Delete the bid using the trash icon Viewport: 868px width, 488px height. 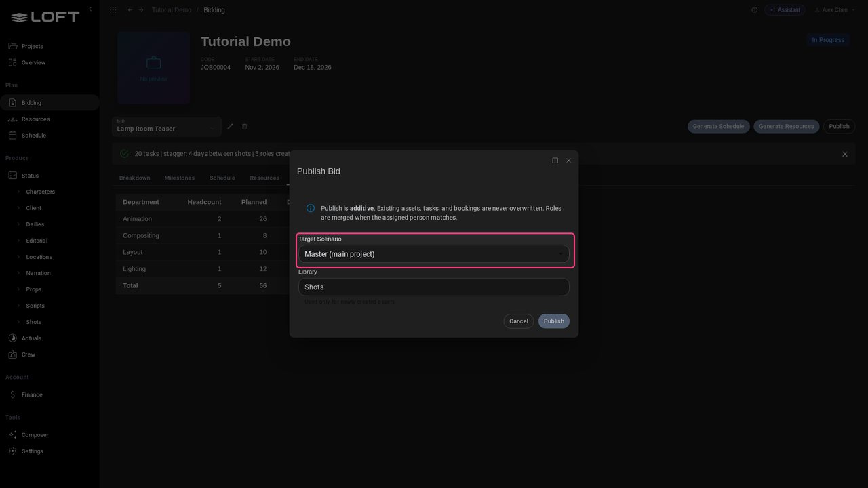click(245, 126)
